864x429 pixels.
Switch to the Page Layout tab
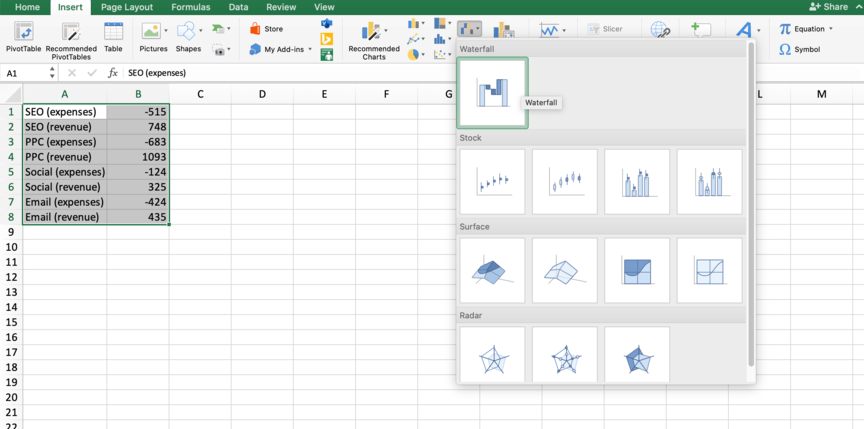[126, 7]
